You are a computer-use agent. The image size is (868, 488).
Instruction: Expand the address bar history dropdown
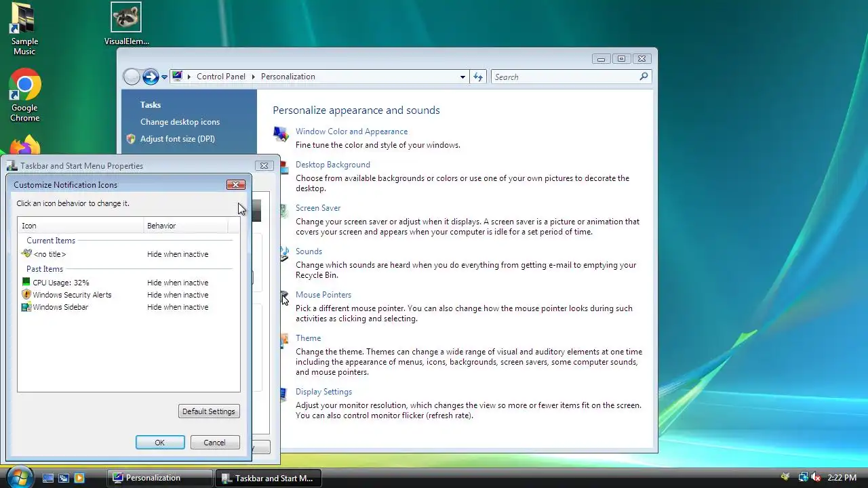(x=462, y=77)
